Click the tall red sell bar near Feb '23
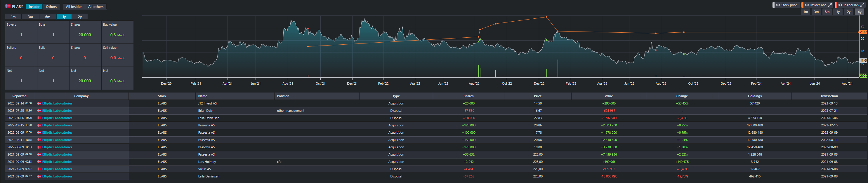Screen dimensions: 868x183 point(558,69)
